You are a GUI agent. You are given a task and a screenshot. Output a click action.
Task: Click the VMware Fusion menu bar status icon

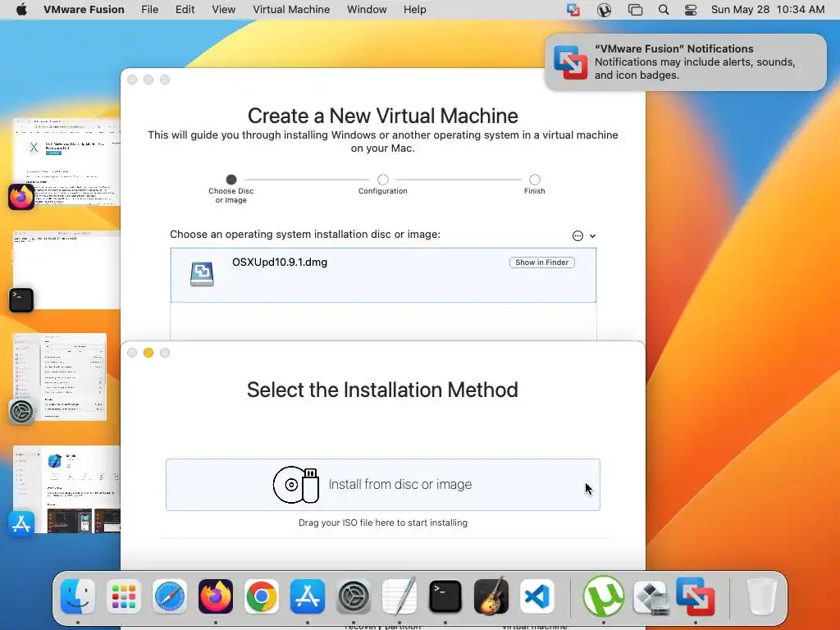573,10
